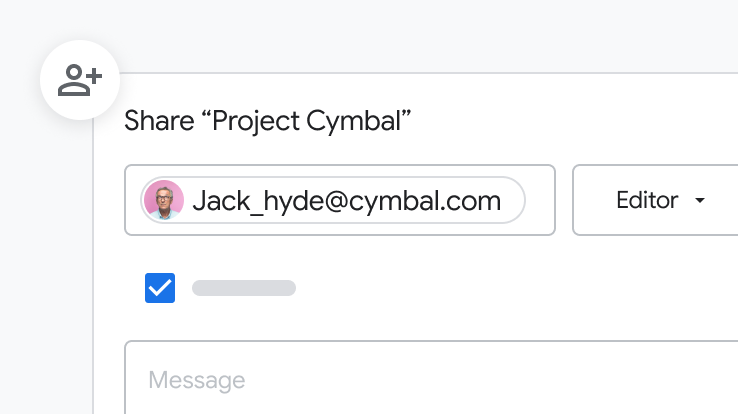Click the Share "Project Cymbal" heading
738x414 pixels.
click(268, 122)
